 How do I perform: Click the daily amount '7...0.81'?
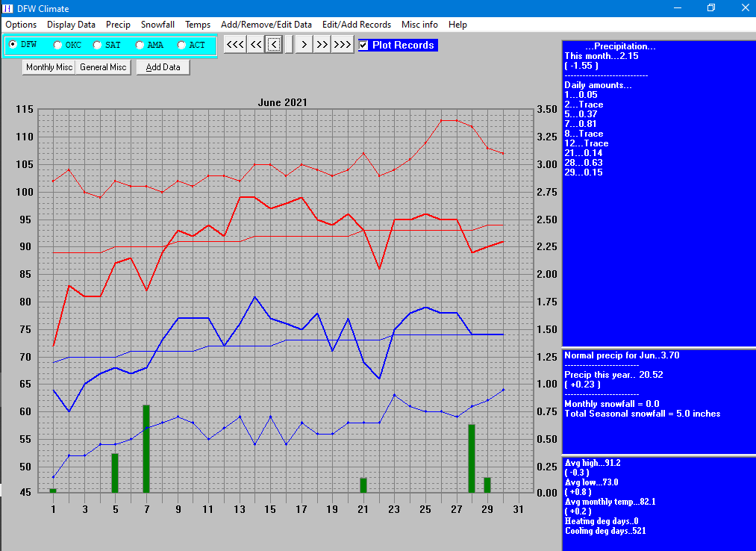(x=581, y=123)
